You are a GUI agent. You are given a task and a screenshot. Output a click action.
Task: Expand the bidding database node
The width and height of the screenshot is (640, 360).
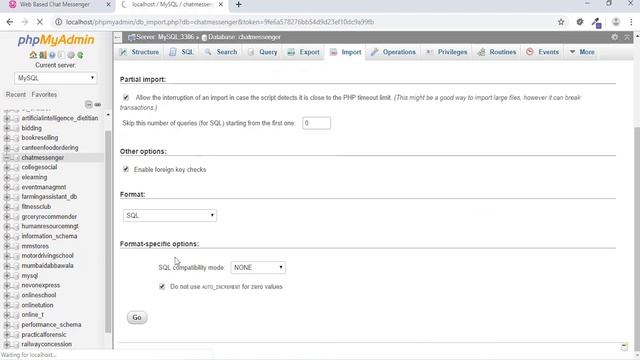click(7, 128)
